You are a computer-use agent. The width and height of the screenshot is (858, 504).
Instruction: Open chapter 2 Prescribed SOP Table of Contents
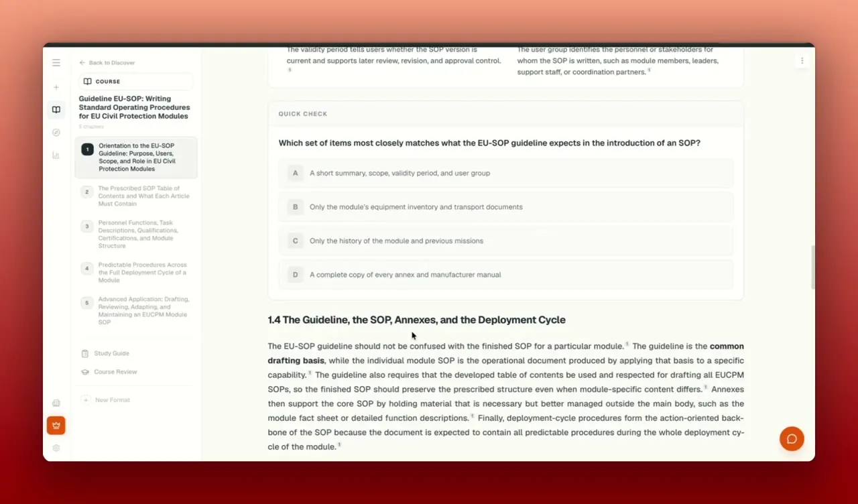point(136,196)
